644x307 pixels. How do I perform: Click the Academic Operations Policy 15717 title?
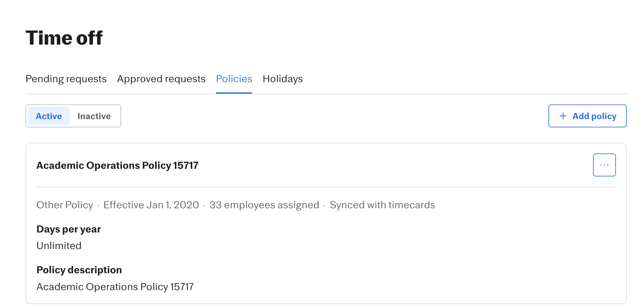pyautogui.click(x=117, y=166)
